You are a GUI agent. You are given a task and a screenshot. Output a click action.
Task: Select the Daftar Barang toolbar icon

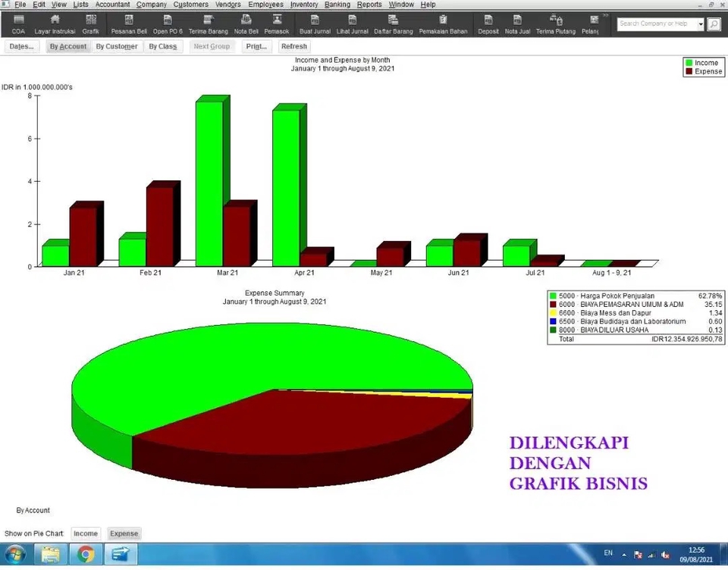393,23
